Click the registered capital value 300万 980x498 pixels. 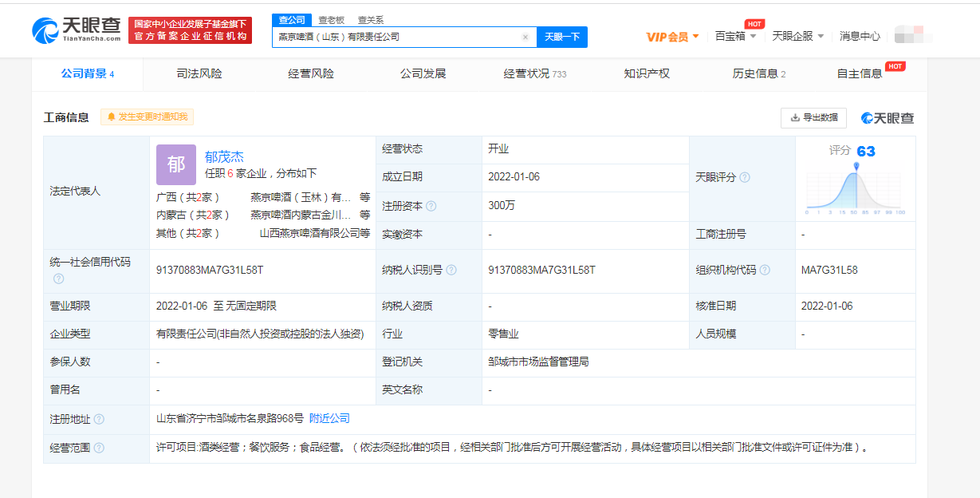pyautogui.click(x=502, y=205)
